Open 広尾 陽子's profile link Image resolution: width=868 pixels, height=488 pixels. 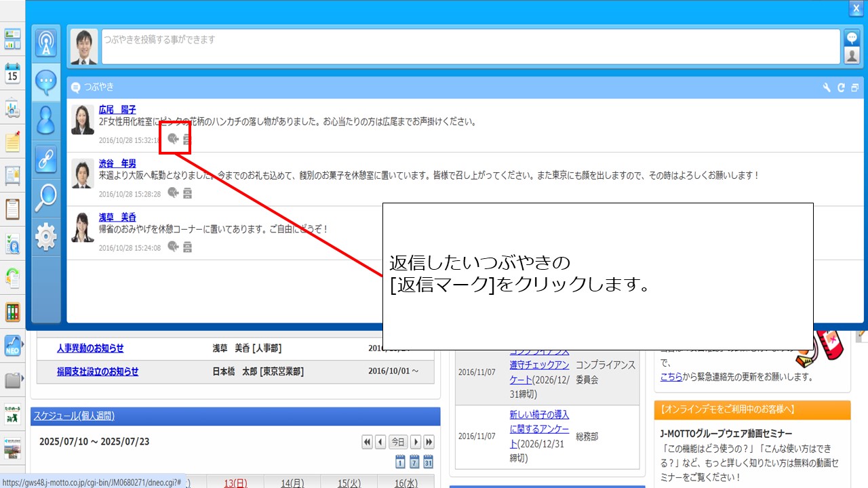[x=117, y=109]
